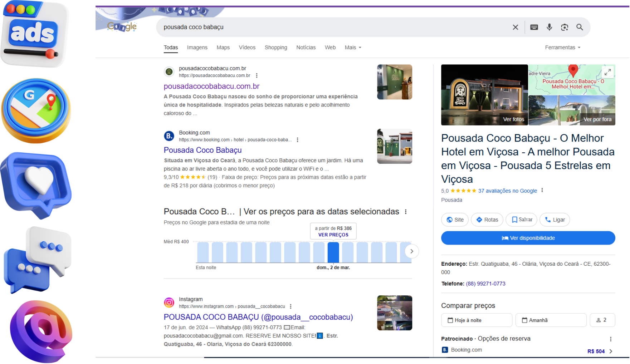This screenshot has height=364, width=630.
Task: Open Amanhã check-out date picker
Action: point(551,320)
